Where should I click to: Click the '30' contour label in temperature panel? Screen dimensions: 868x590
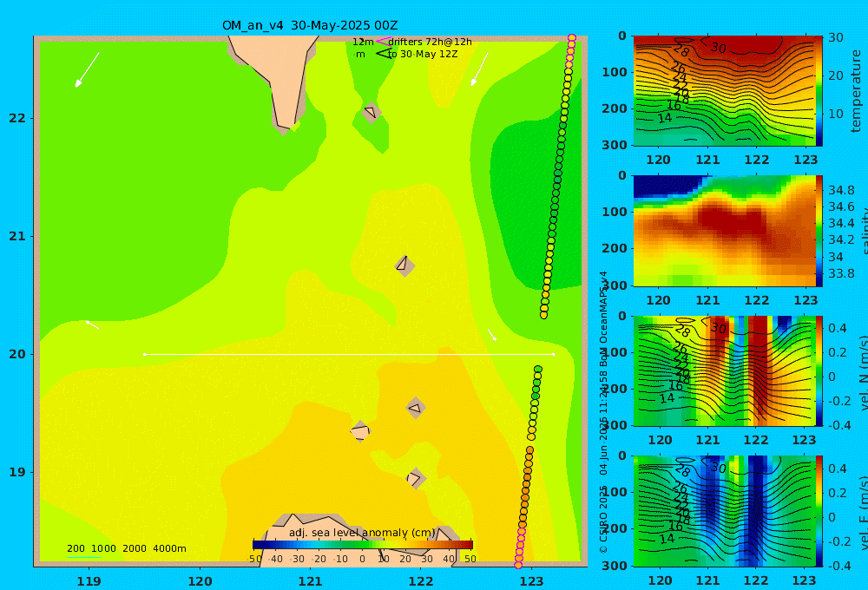pos(719,48)
